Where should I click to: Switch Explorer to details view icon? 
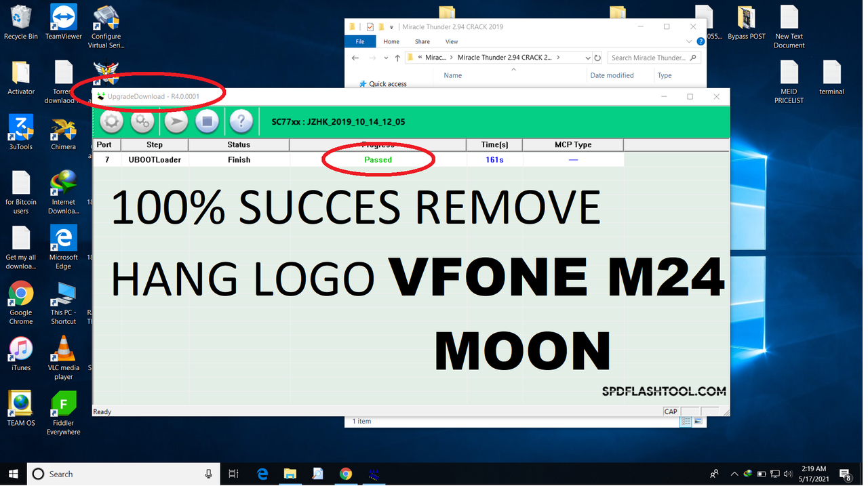[x=686, y=422]
